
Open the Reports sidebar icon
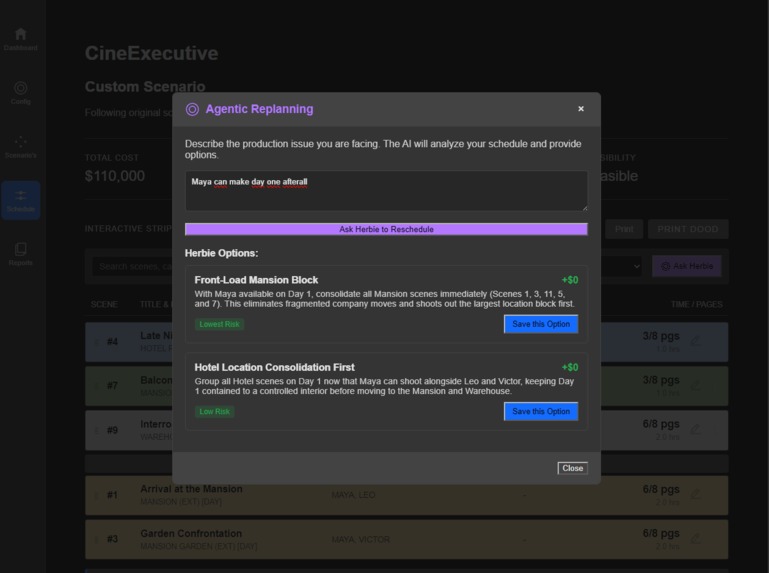point(20,254)
